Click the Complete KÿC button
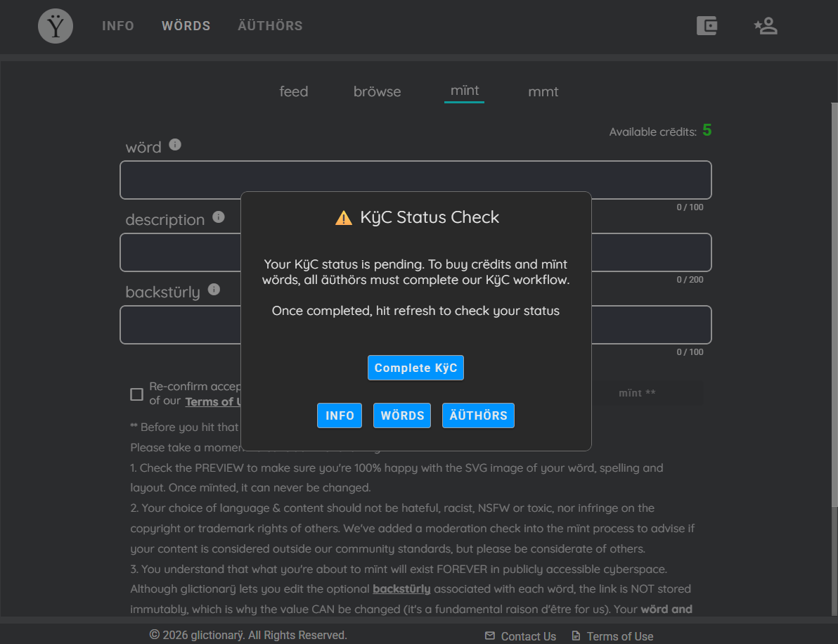The height and width of the screenshot is (644, 838). point(415,368)
